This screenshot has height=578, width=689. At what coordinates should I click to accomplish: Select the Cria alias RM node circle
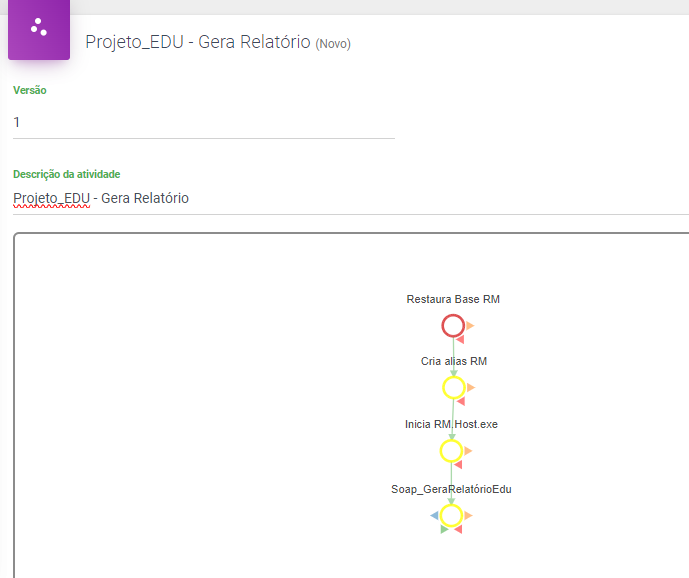[453, 387]
